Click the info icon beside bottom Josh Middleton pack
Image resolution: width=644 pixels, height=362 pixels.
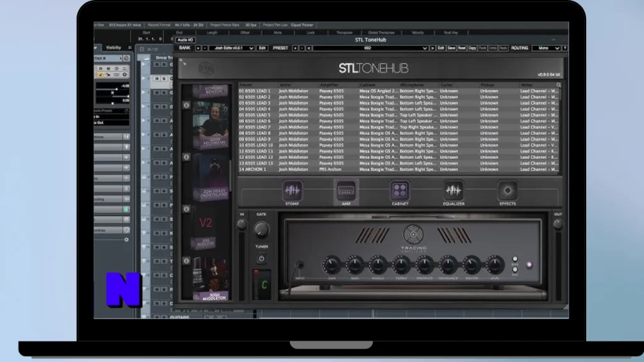[186, 261]
